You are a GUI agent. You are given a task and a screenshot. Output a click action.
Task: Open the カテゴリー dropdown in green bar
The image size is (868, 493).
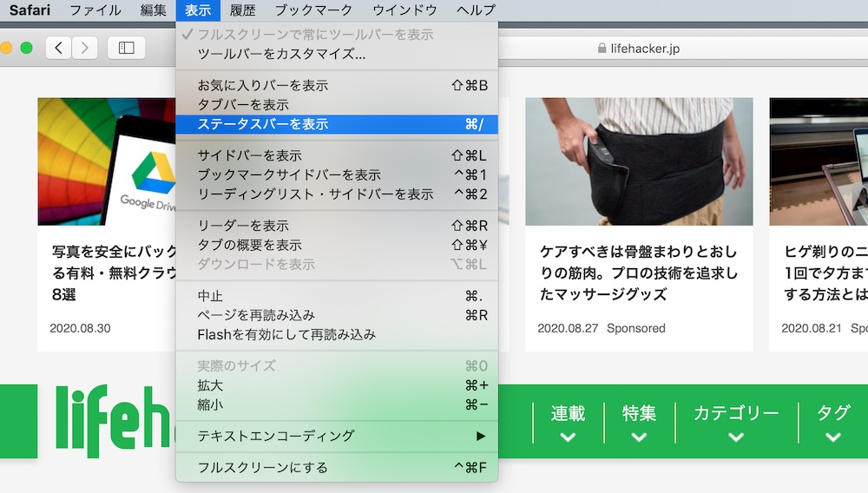point(736,422)
